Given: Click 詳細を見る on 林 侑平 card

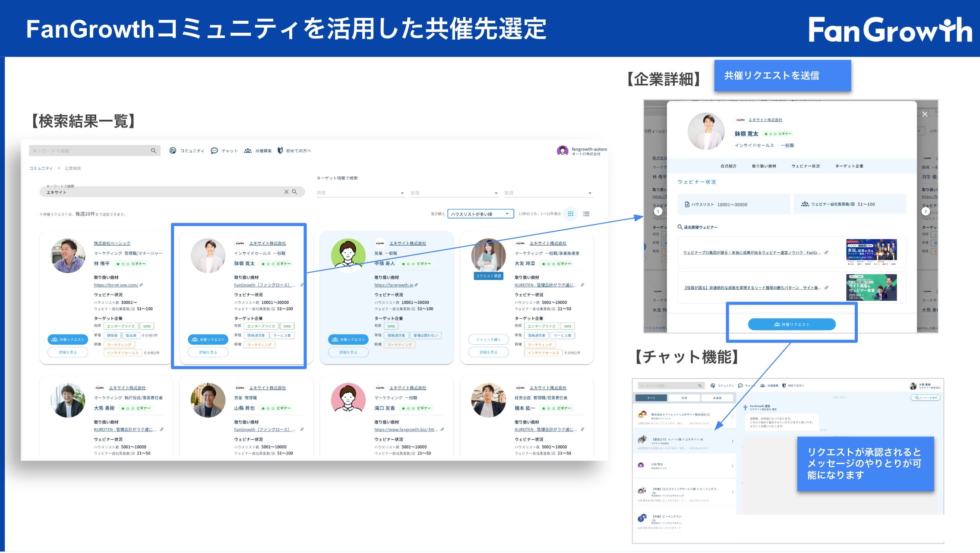Looking at the screenshot, I should point(68,353).
